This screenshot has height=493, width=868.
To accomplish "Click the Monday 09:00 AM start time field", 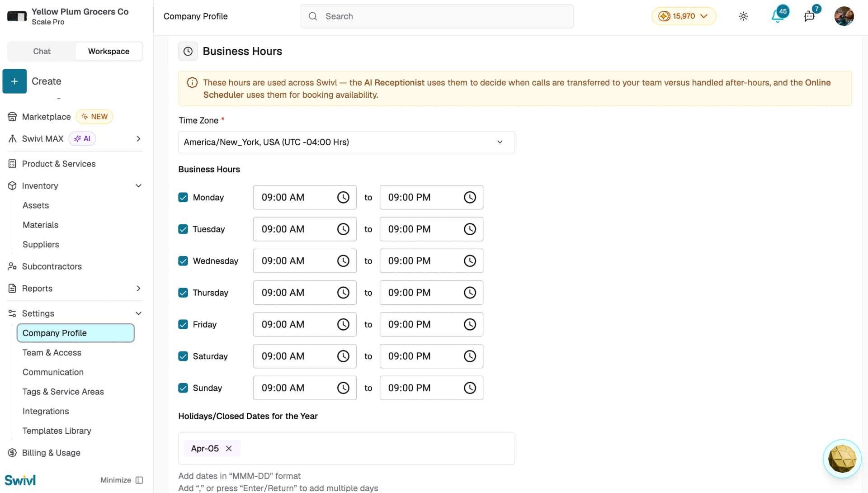I will pos(305,197).
